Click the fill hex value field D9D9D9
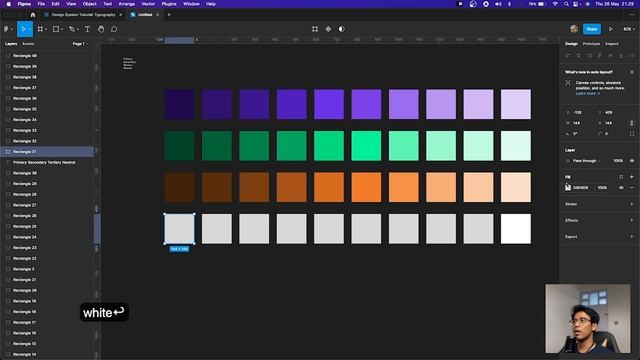The height and width of the screenshot is (360, 640). [580, 188]
